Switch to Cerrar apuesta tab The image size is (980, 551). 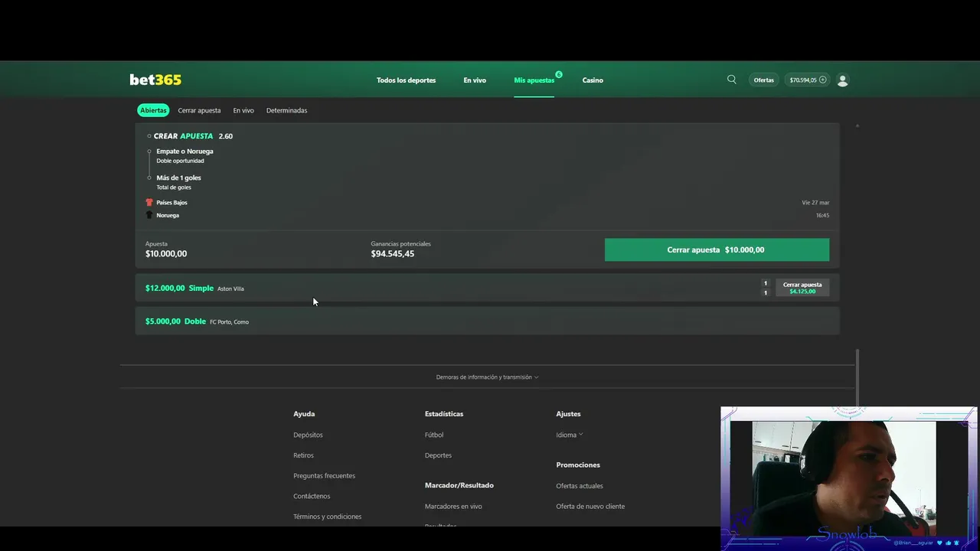(199, 110)
